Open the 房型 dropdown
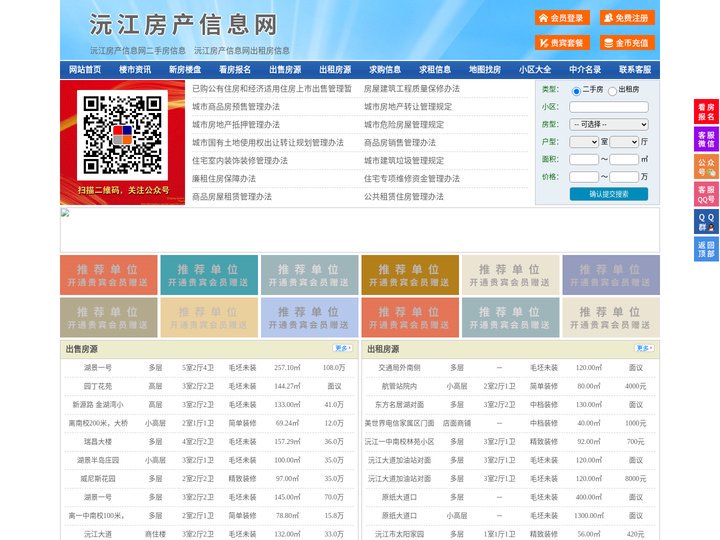The height and width of the screenshot is (540, 720). pos(609,124)
